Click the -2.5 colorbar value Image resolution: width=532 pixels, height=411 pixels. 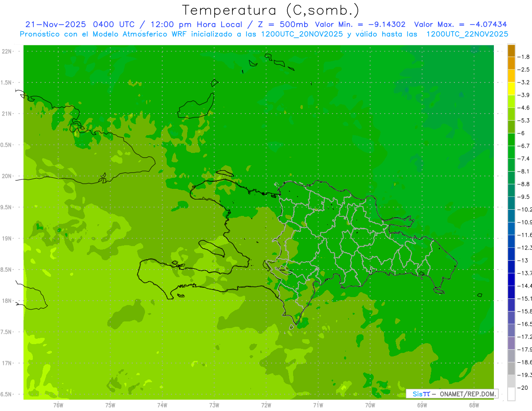pos(523,70)
